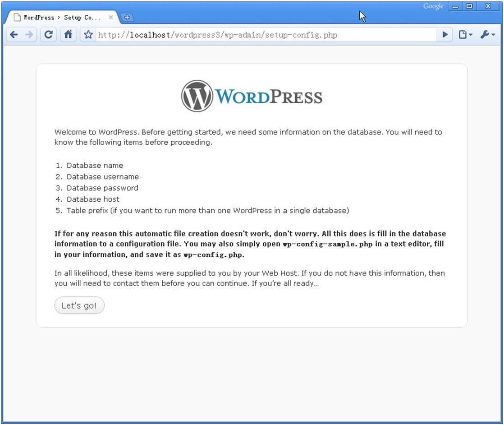Viewport: 504px width, 425px height.
Task: Click the 'wp-config.php' filename text
Action: [213, 255]
